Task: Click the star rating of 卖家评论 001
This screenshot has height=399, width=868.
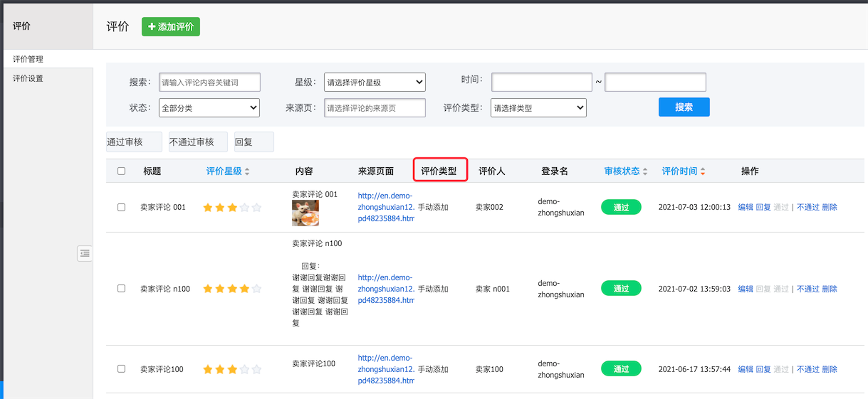Action: pyautogui.click(x=232, y=208)
